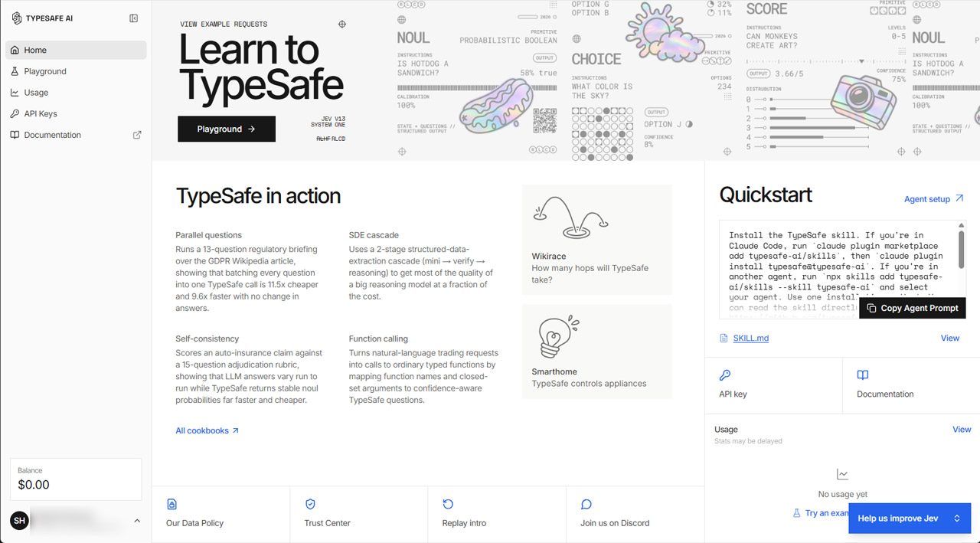Screen dimensions: 980x543
Task: Click the "Self-consistency" cookbook title
Action: click(207, 339)
